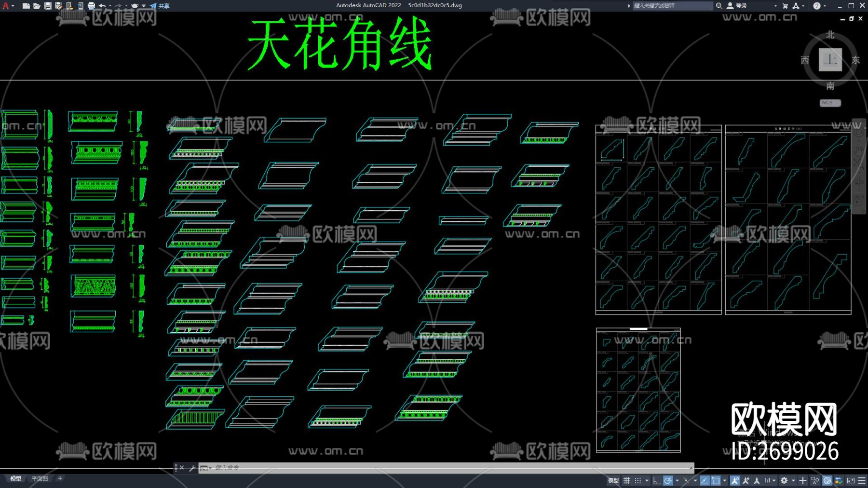Open workspace switching gear in status bar
This screenshot has width=868, height=488.
point(784,480)
